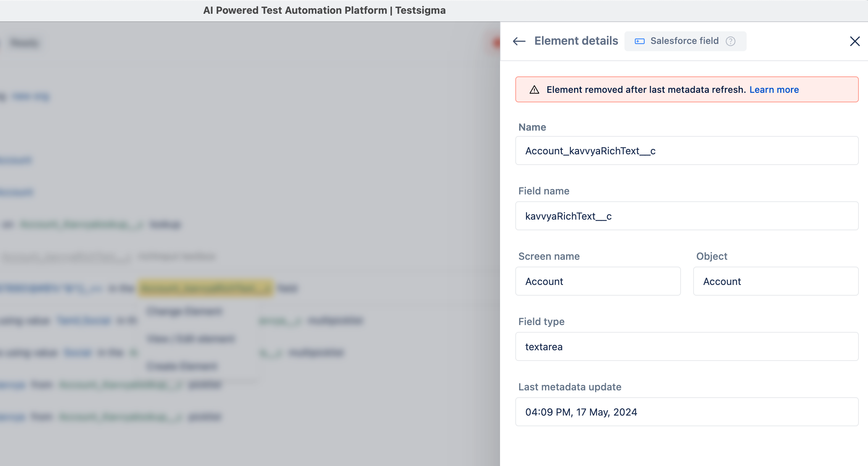The image size is (868, 466).
Task: Open the Learn more link
Action: [774, 90]
